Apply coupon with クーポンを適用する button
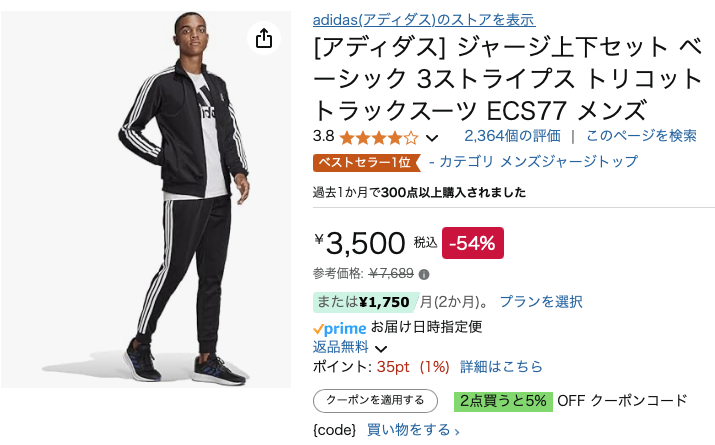715x445 pixels. pos(375,401)
